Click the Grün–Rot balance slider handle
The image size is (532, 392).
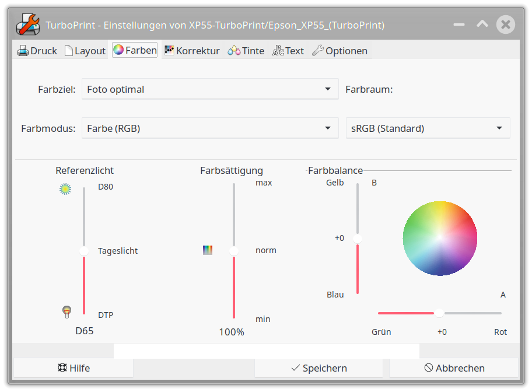pyautogui.click(x=439, y=313)
